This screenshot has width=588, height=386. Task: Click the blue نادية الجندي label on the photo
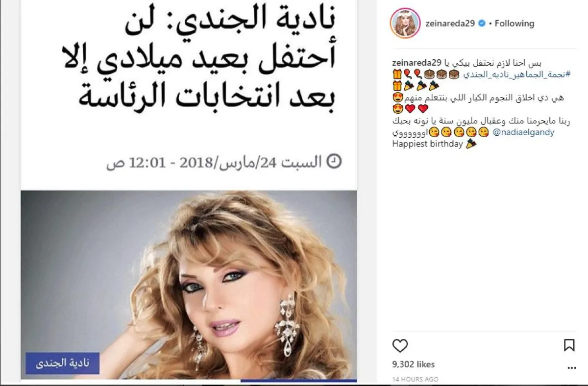62,363
